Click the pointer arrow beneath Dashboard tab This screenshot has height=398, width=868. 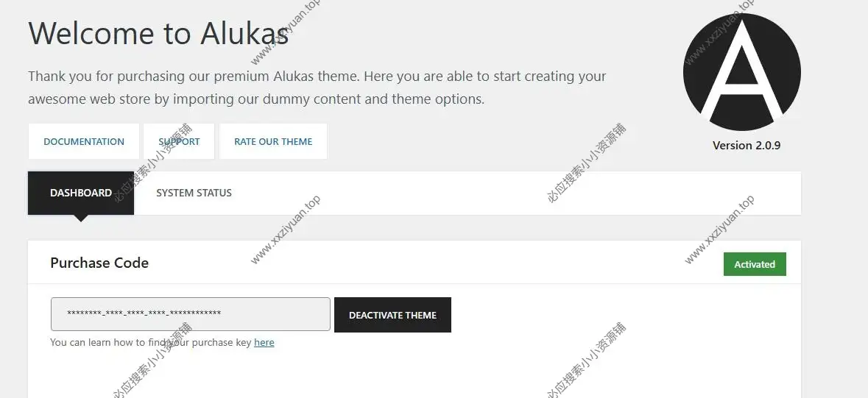coord(81,218)
